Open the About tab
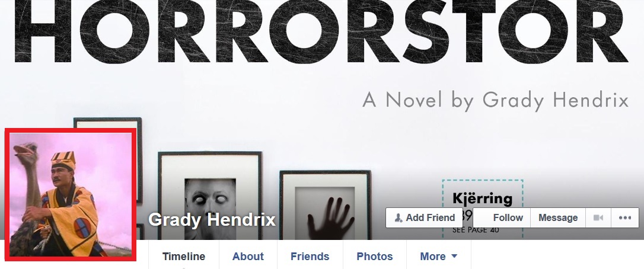The image size is (644, 269). [248, 257]
